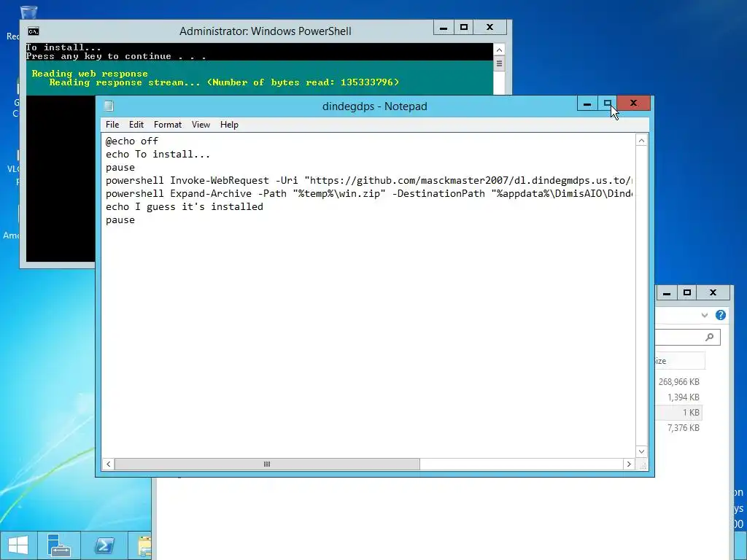Minimize the PowerShell window
Image resolution: width=747 pixels, height=560 pixels.
[x=444, y=28]
